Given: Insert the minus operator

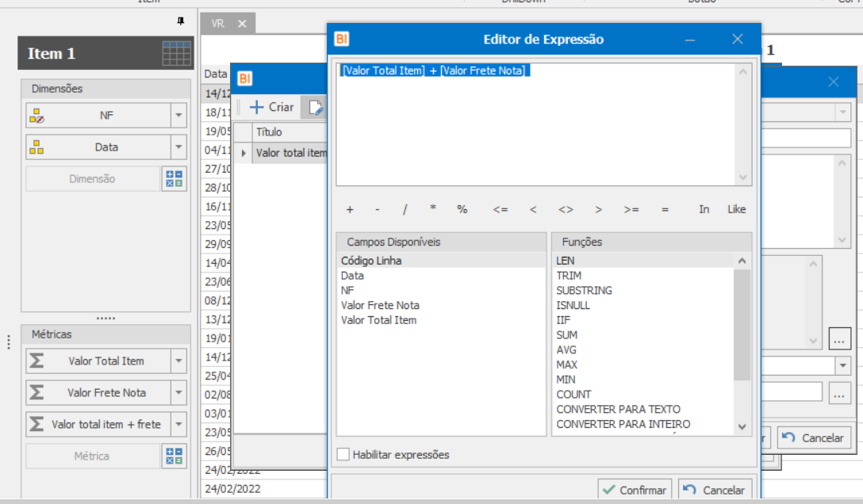Looking at the screenshot, I should 377,209.
